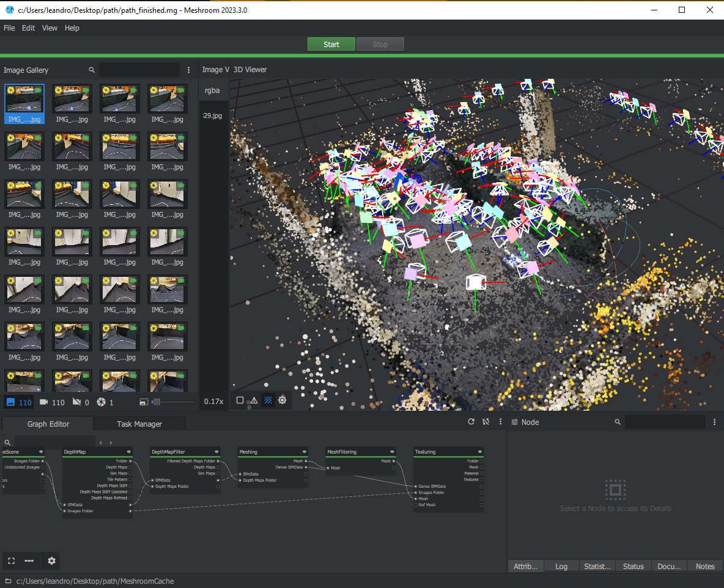Switch to the Task Manager tab

(x=139, y=424)
